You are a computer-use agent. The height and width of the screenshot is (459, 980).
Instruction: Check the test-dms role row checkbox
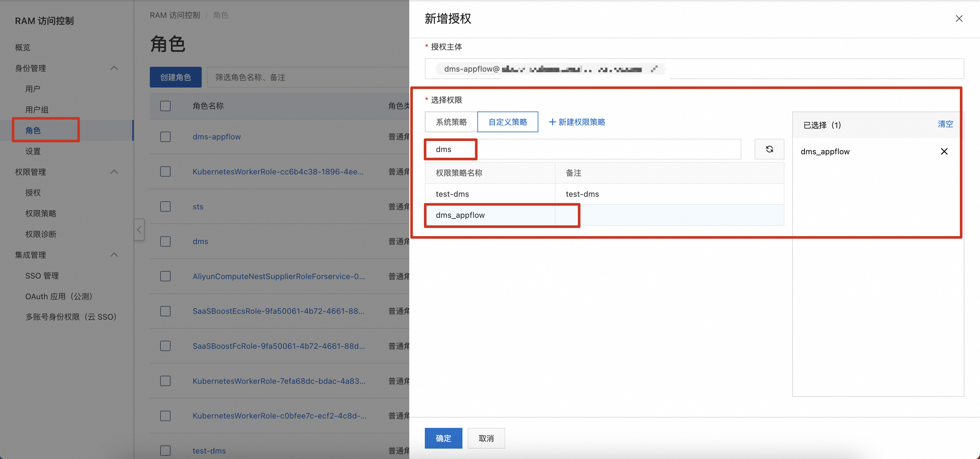[x=165, y=451]
